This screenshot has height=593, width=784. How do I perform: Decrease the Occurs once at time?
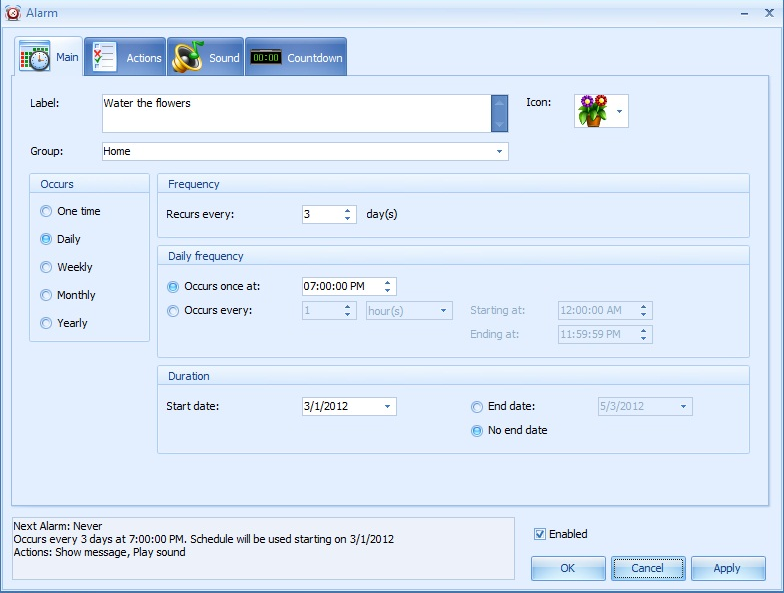(x=388, y=290)
